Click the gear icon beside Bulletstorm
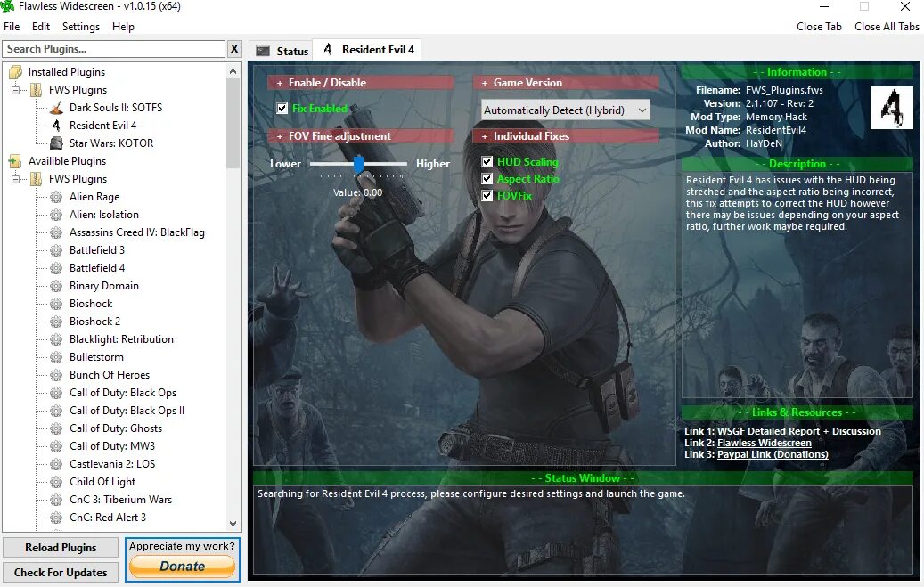Viewport: 924px width, 587px height. pos(56,357)
